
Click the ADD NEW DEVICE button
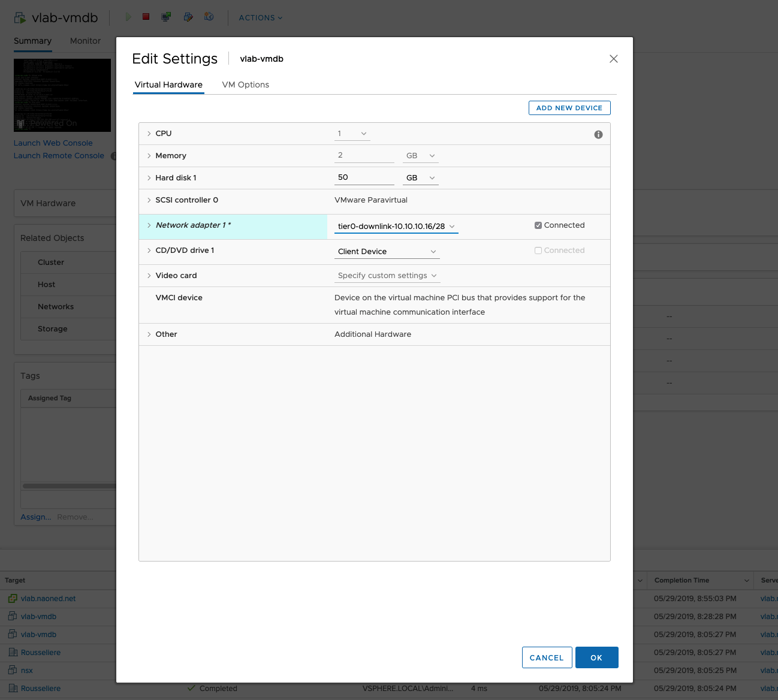pos(569,108)
